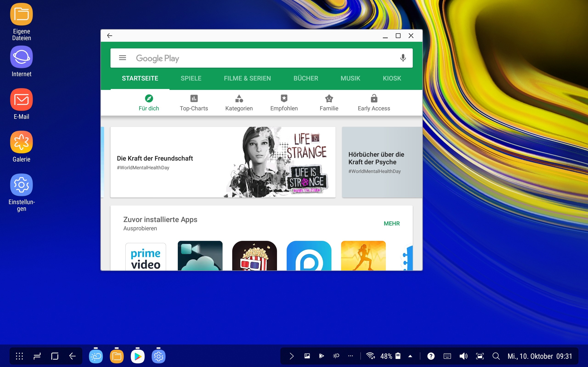Switch to the SPIELE tab
The width and height of the screenshot is (588, 367).
(191, 78)
